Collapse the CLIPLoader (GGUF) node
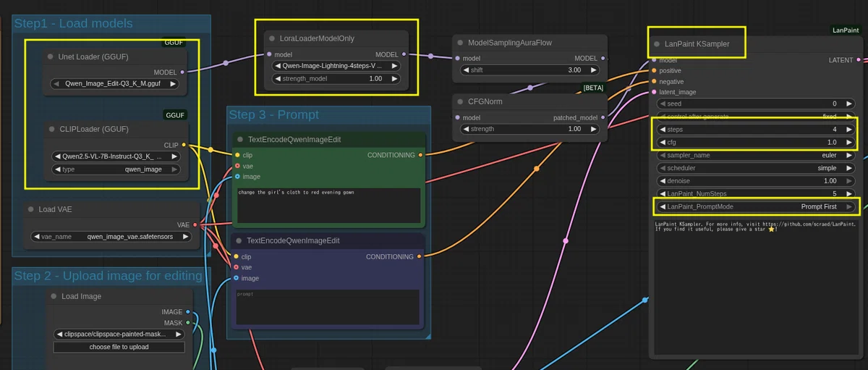868x370 pixels. coord(51,129)
